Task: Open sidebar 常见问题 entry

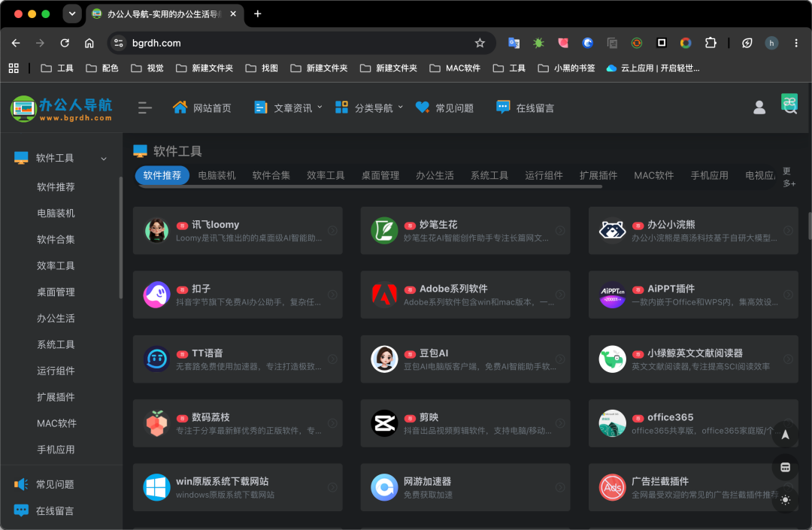Action: (44, 484)
